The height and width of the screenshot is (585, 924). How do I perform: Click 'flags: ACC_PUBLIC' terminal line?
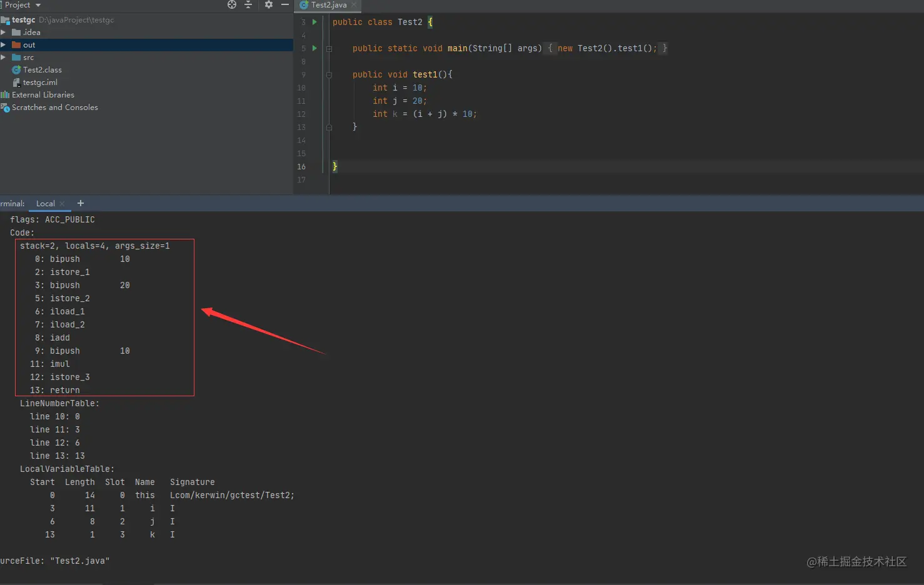[53, 220]
